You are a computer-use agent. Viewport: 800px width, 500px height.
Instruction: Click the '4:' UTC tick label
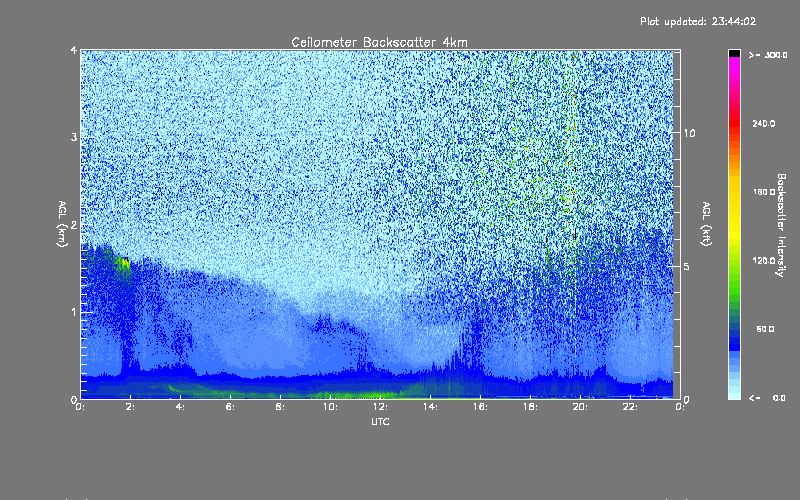(x=180, y=407)
